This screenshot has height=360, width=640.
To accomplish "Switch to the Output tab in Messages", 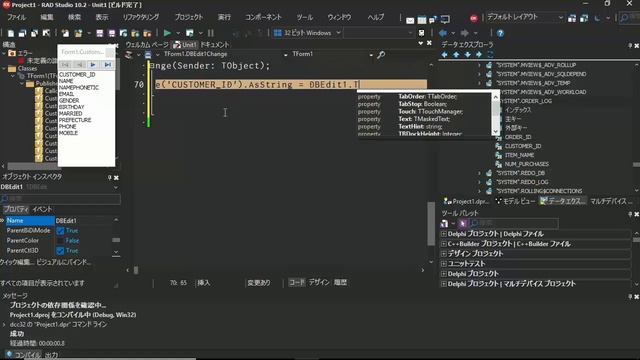I will pos(51,355).
